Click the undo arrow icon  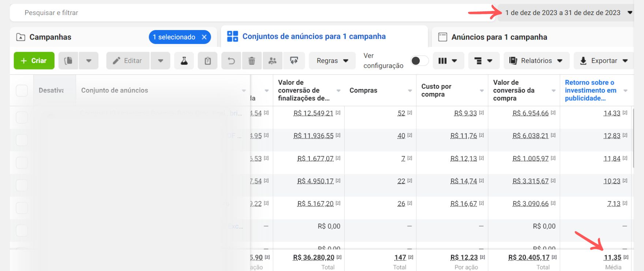pos(231,61)
